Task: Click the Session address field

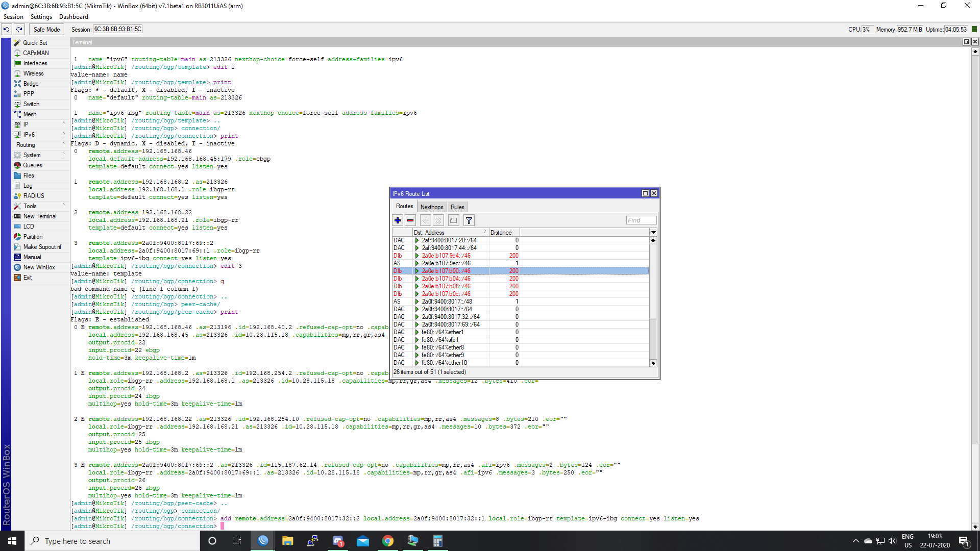Action: [117, 30]
